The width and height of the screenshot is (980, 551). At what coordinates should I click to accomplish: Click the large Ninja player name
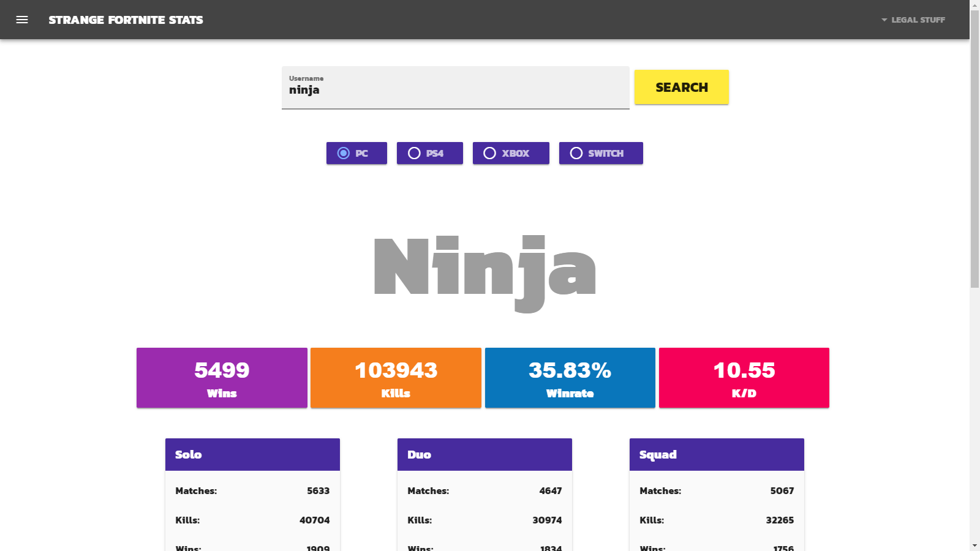tap(484, 273)
